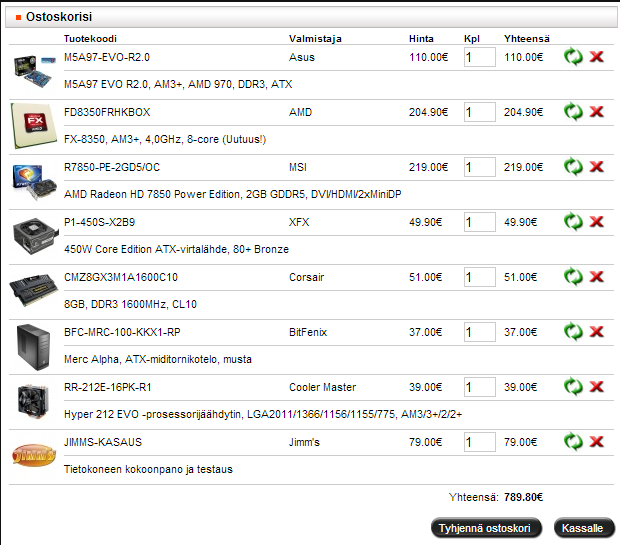This screenshot has height=545, width=620.
Task: Click the Ostoskorisi panel heading
Action: tap(59, 17)
